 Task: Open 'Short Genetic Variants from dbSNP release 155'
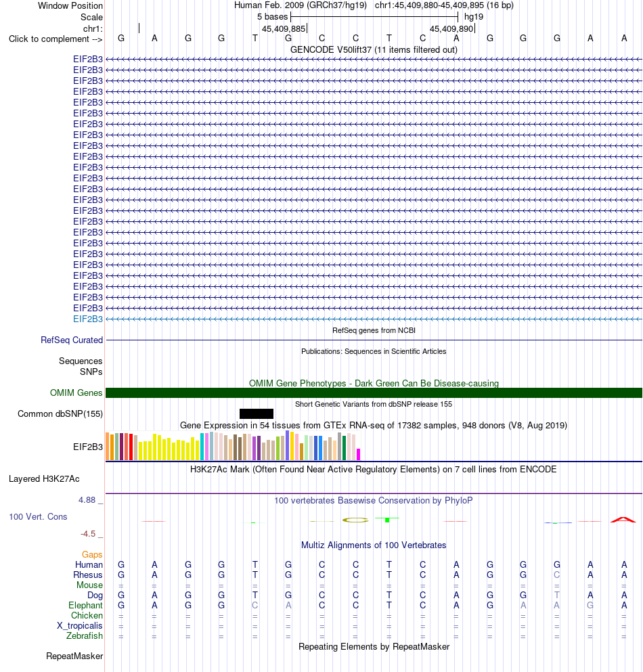374,404
